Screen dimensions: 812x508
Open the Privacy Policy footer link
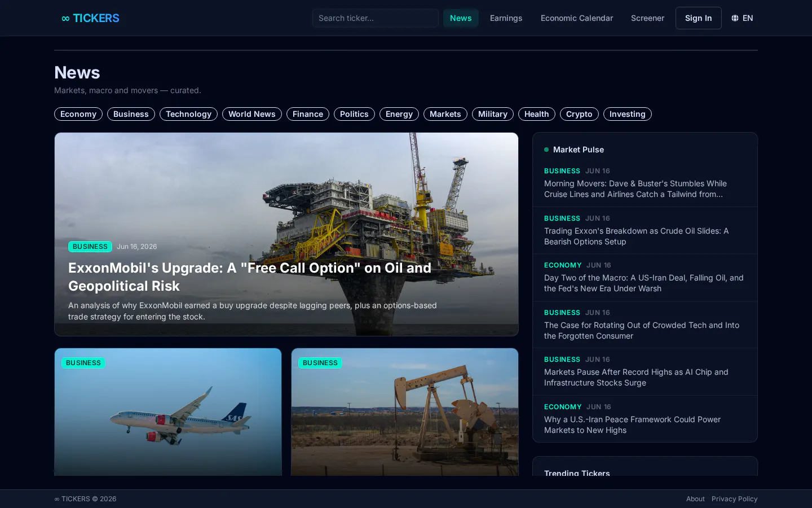735,499
